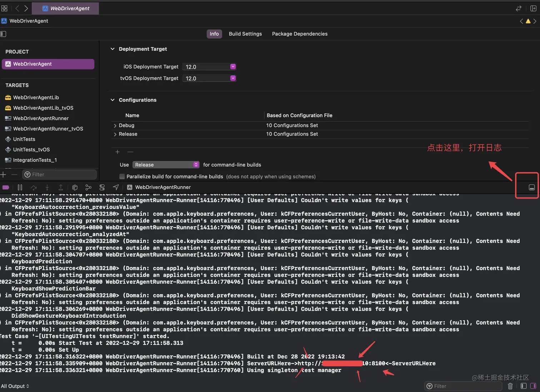Step out of the function

coord(61,187)
